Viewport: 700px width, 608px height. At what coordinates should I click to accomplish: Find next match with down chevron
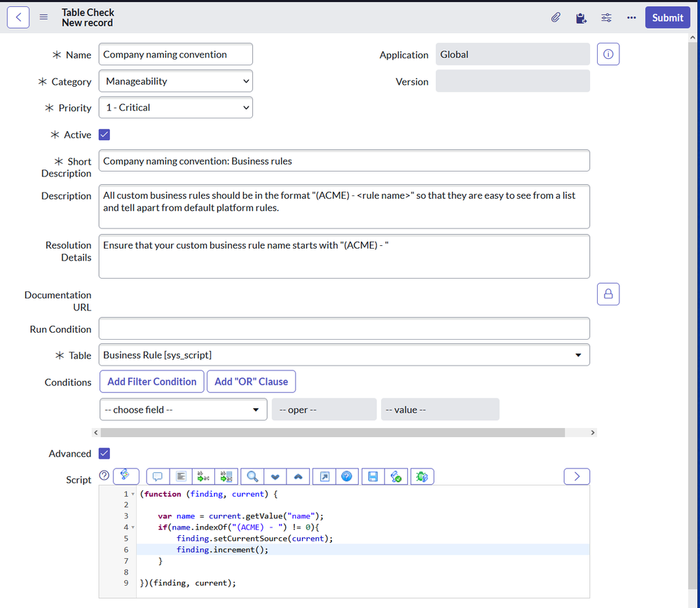click(275, 476)
